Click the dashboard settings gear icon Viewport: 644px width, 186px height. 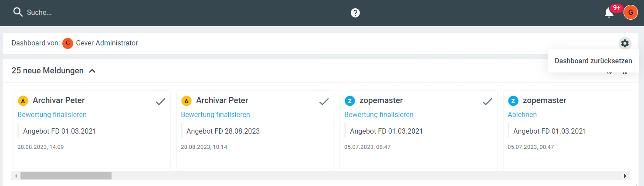[x=625, y=43]
